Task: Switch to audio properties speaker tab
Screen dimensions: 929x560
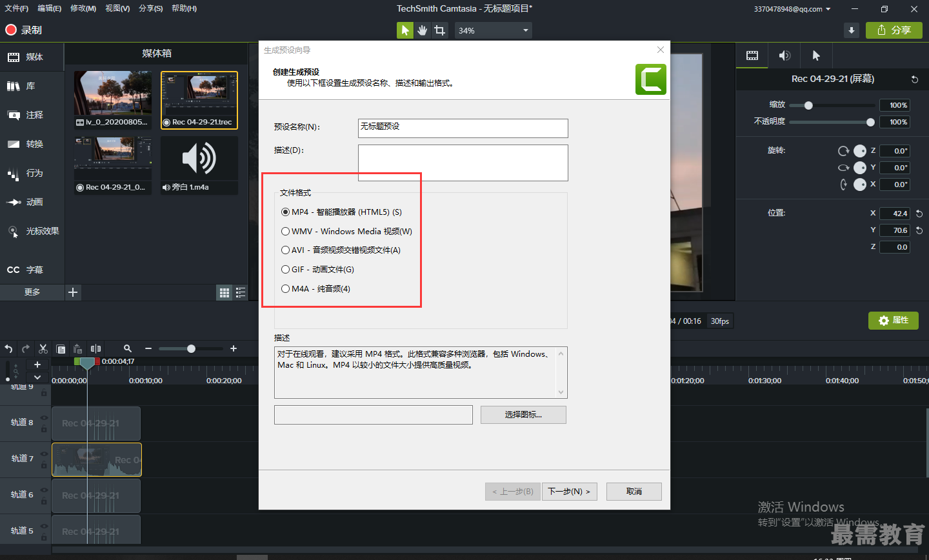Action: pos(784,55)
